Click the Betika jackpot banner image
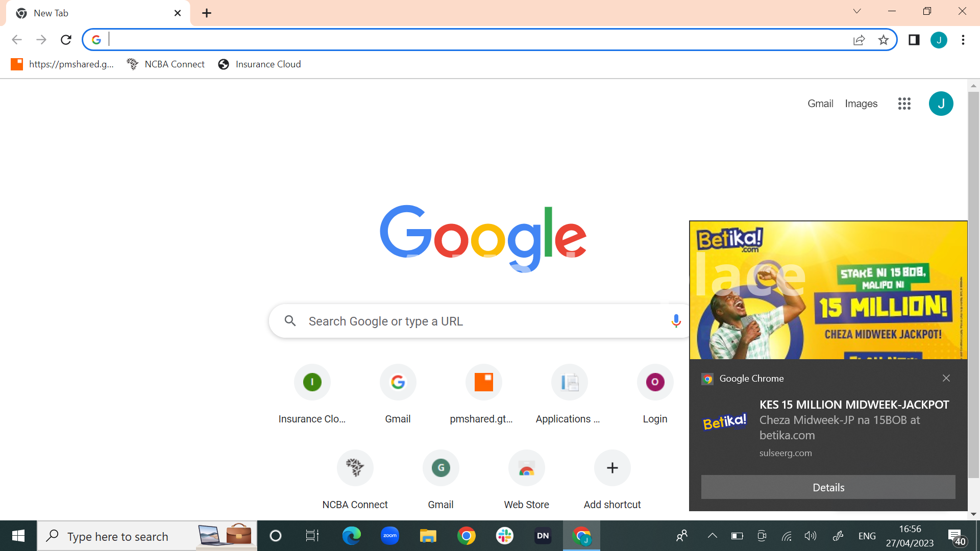This screenshot has width=980, height=551. pyautogui.click(x=828, y=290)
